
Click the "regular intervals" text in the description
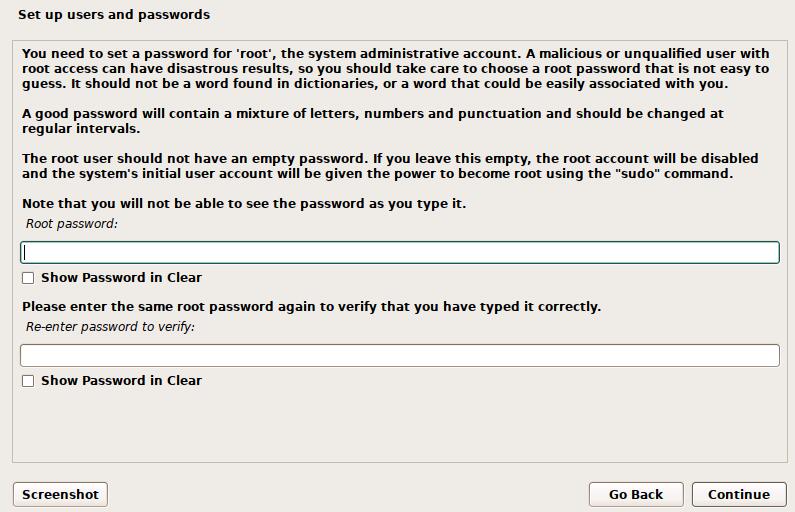point(81,129)
